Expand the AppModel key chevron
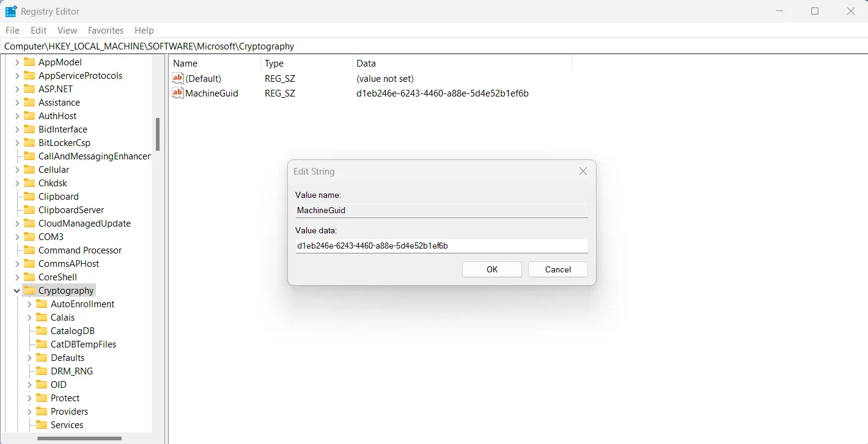868x444 pixels. 17,62
